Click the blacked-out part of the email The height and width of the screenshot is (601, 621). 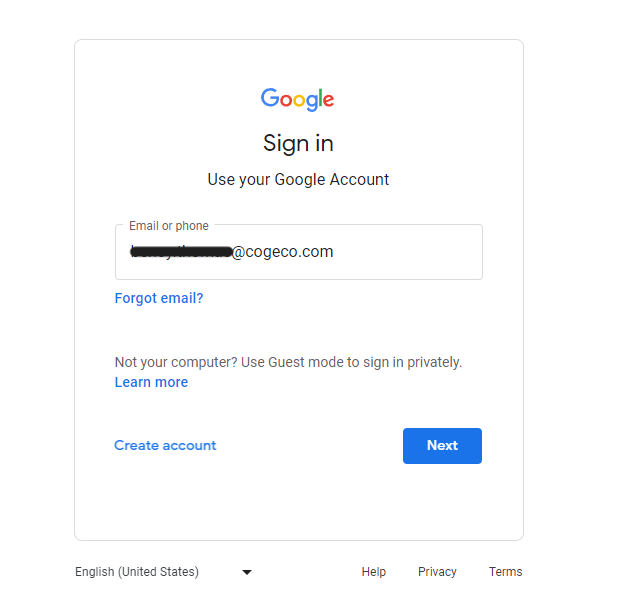181,251
